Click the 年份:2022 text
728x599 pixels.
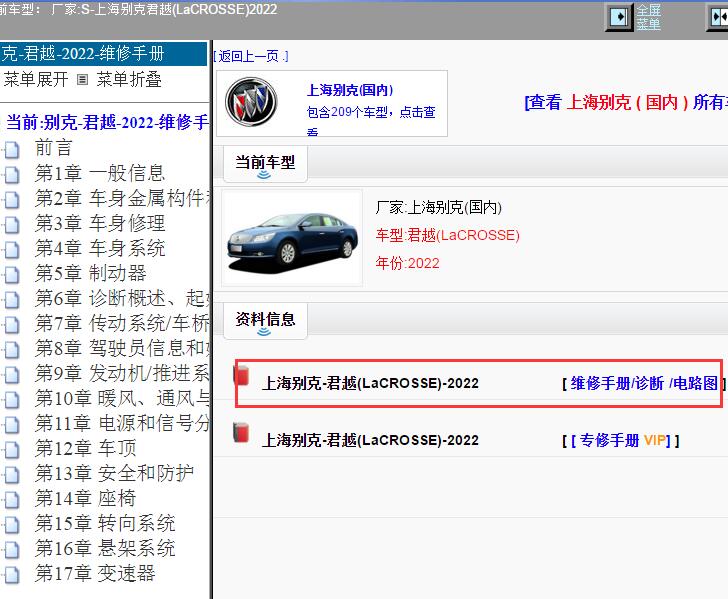[407, 263]
